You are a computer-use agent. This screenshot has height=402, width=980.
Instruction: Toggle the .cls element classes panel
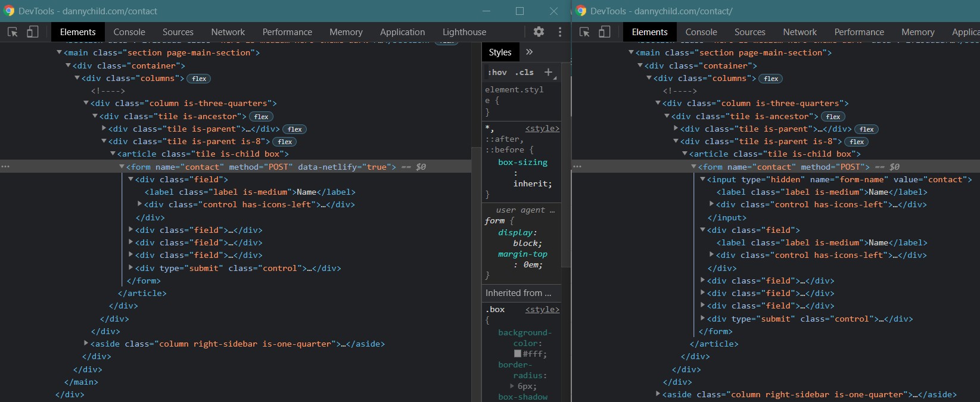[x=524, y=73]
